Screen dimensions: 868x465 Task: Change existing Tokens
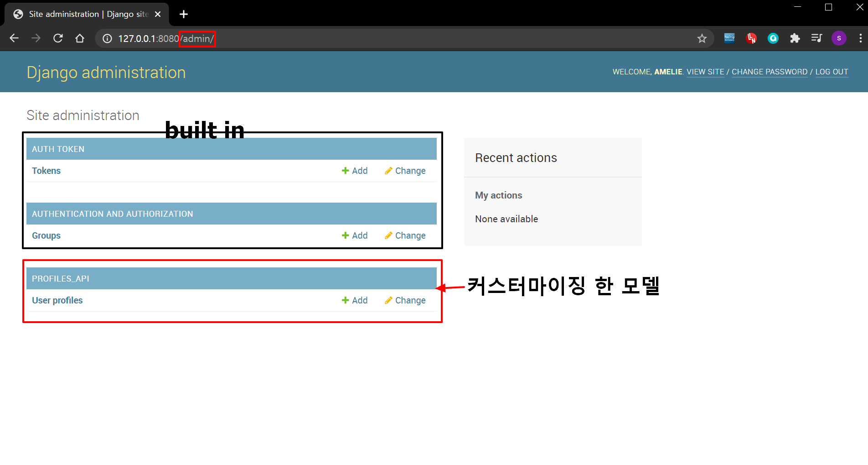click(x=405, y=171)
